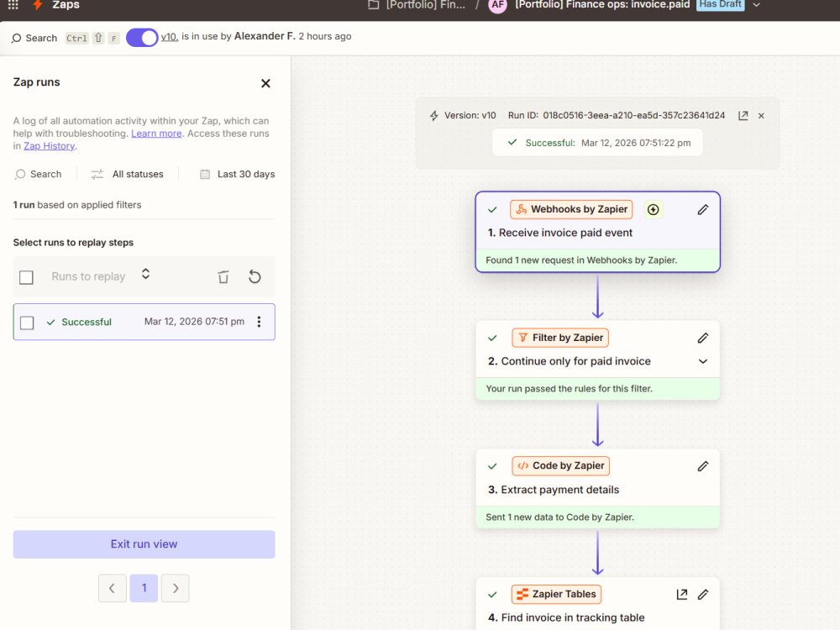This screenshot has width=840, height=630.
Task: Click the replay runs circular arrow icon
Action: point(255,277)
